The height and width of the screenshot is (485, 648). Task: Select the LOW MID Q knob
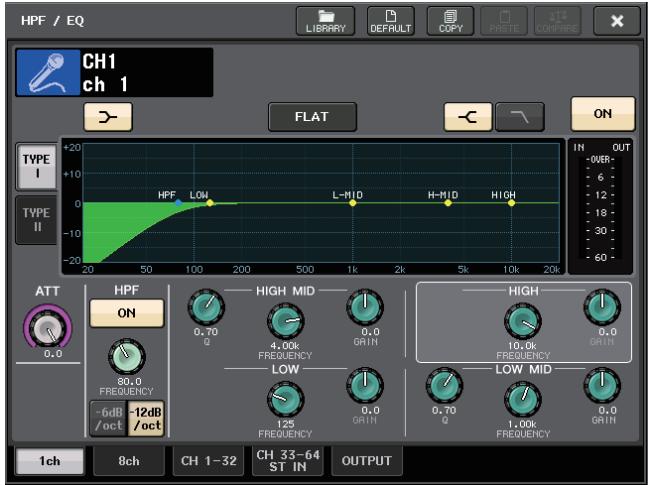tap(444, 385)
